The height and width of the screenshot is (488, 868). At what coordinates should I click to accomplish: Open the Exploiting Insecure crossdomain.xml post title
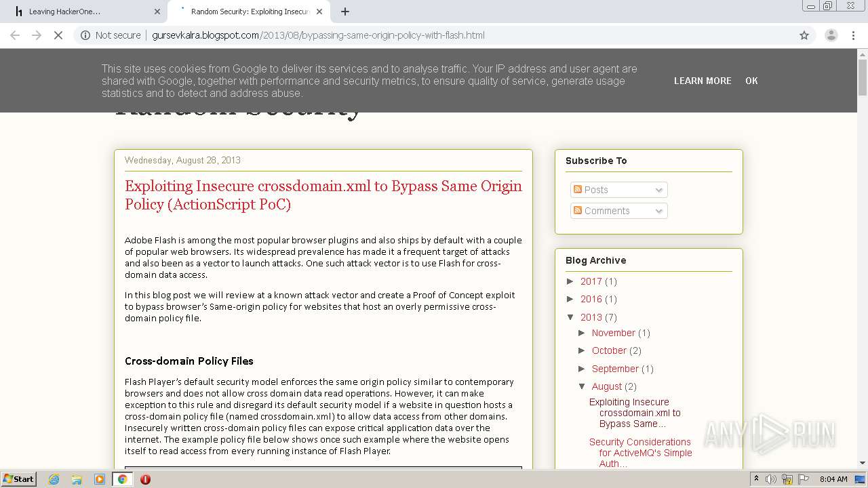tap(323, 195)
